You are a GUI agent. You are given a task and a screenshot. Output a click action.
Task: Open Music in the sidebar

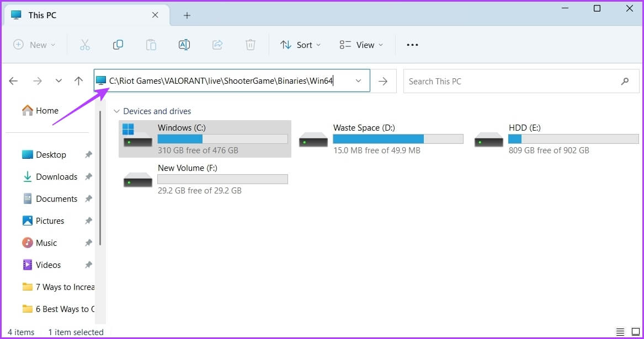[x=40, y=243]
